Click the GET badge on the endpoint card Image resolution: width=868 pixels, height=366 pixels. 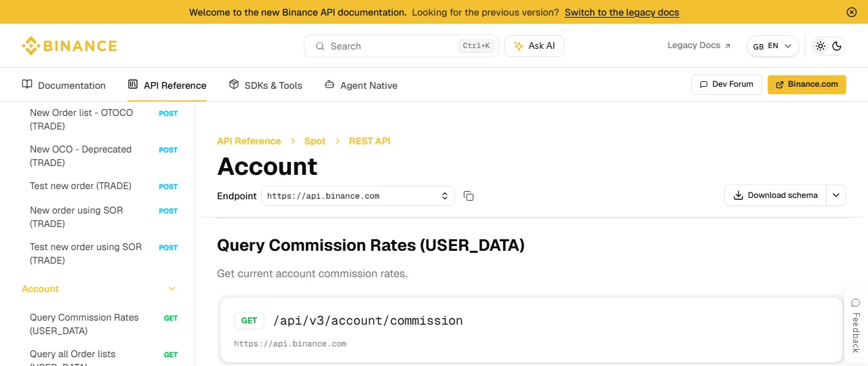(249, 321)
